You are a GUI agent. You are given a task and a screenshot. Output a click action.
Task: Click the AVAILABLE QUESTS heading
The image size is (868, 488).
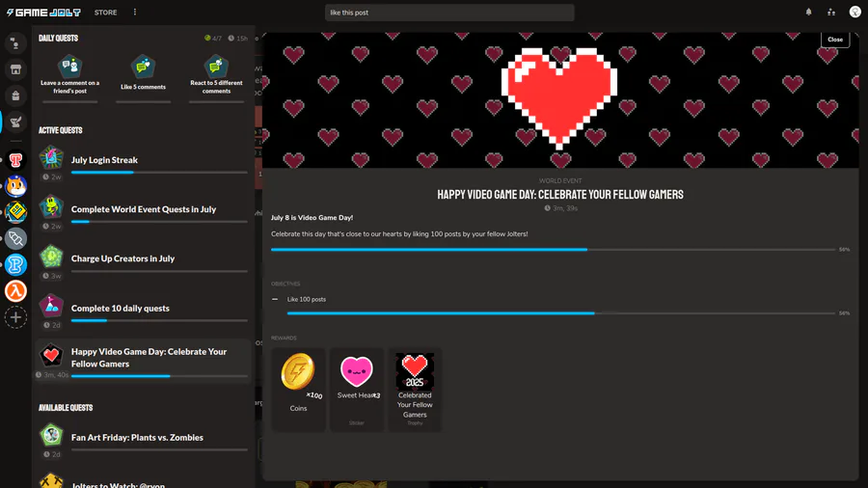point(66,408)
